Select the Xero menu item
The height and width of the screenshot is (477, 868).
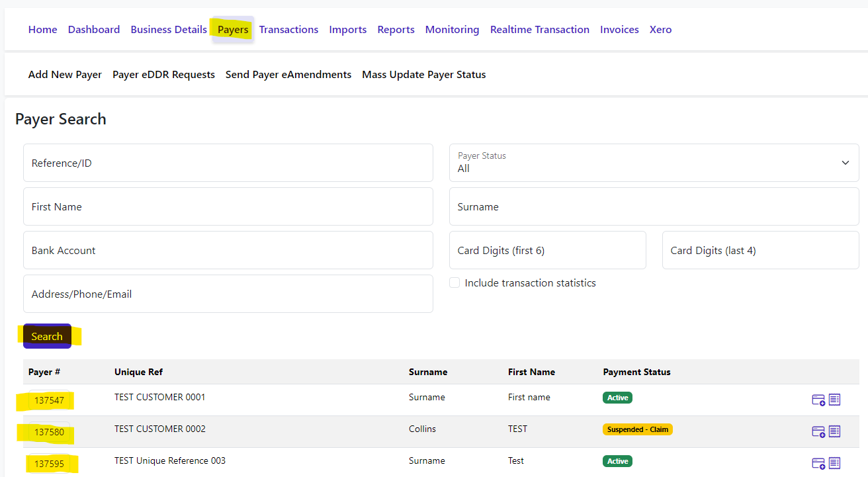660,30
